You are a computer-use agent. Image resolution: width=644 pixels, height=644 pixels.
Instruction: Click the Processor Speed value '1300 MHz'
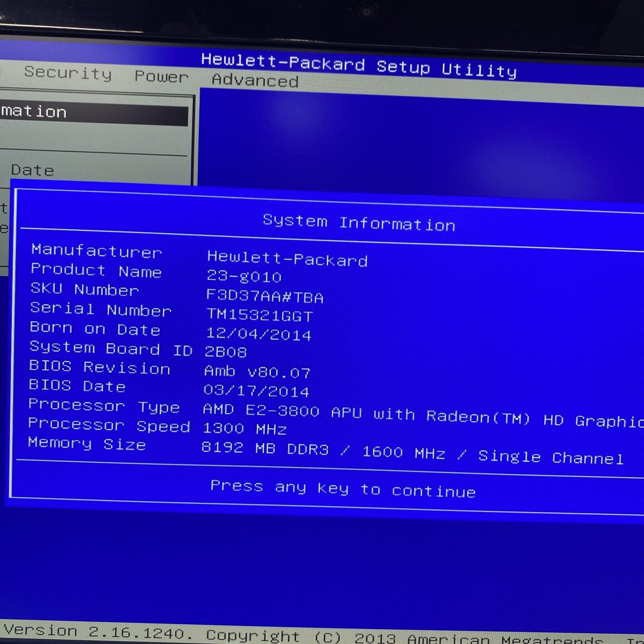(x=244, y=428)
